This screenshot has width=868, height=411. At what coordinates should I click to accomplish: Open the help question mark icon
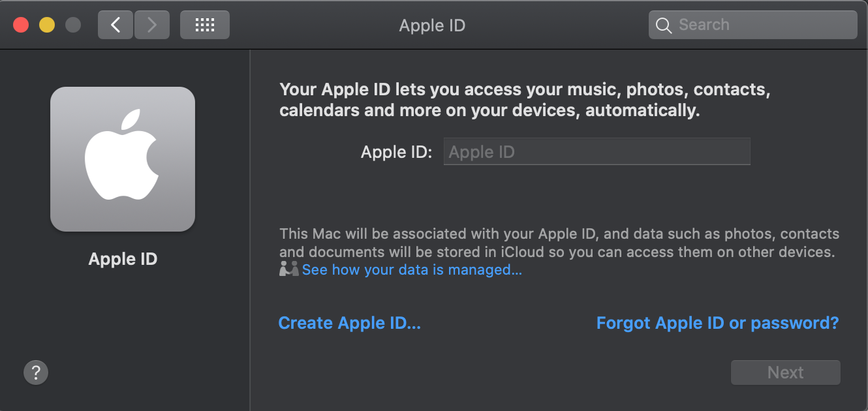tap(36, 372)
